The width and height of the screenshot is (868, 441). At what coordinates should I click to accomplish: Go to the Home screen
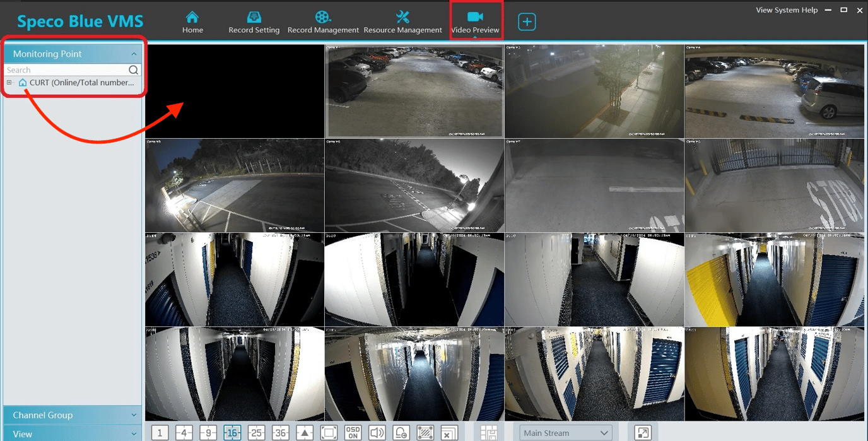192,21
